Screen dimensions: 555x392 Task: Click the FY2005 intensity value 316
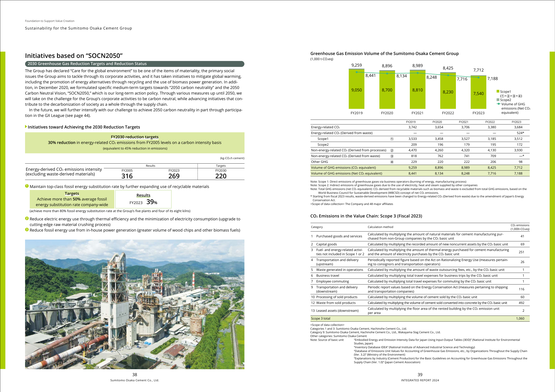[x=127, y=176]
